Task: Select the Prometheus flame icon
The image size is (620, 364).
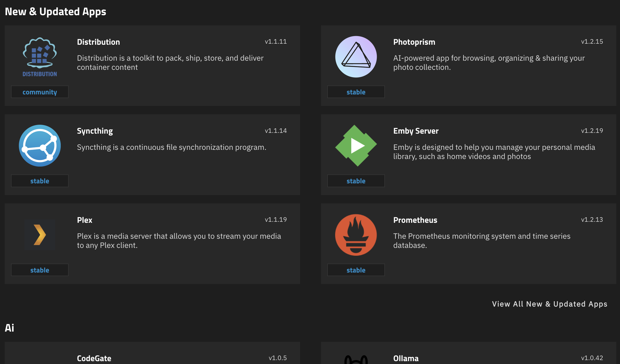Action: [356, 235]
